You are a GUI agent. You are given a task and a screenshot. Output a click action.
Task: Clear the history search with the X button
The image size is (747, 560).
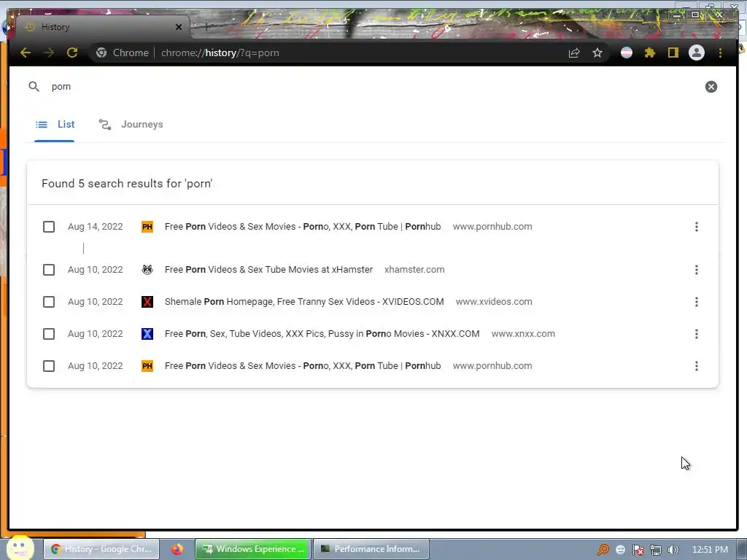point(711,87)
